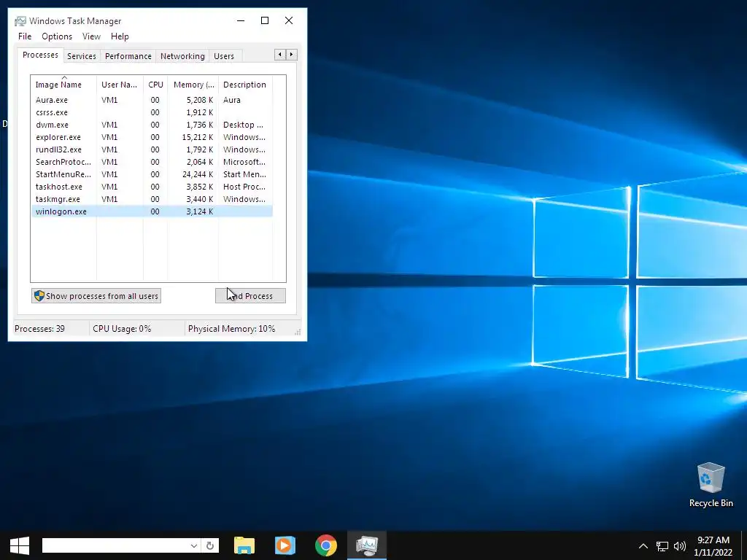Screen dimensions: 747x560
Task: Select the taskmgr.exe process row
Action: coord(152,199)
